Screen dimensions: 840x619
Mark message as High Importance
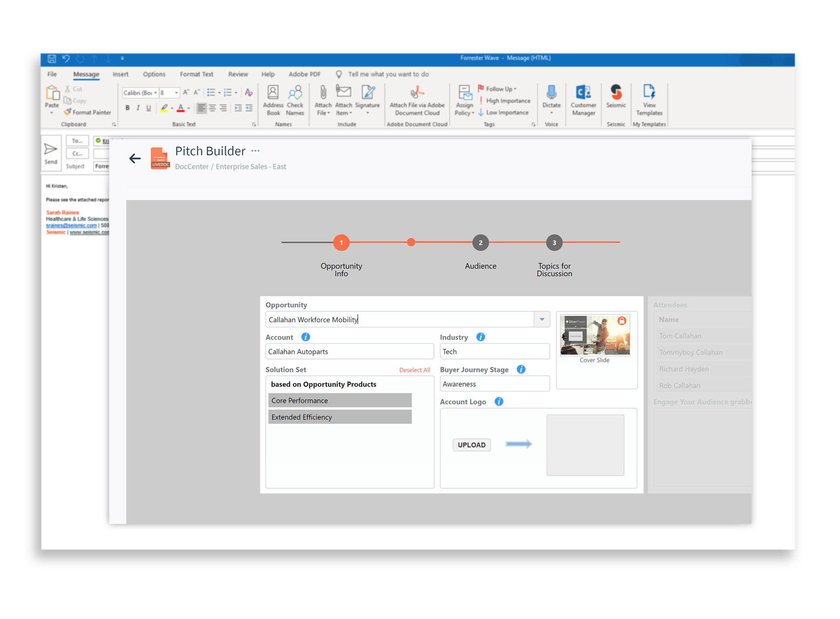[504, 101]
